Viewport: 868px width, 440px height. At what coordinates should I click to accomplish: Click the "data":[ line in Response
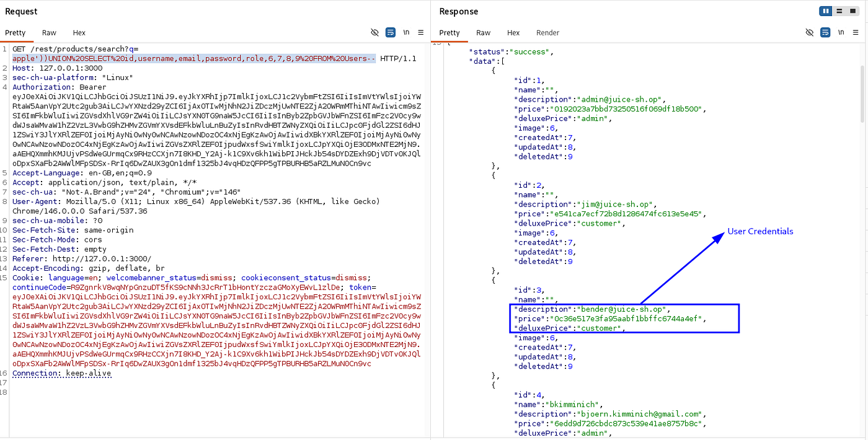pyautogui.click(x=487, y=61)
